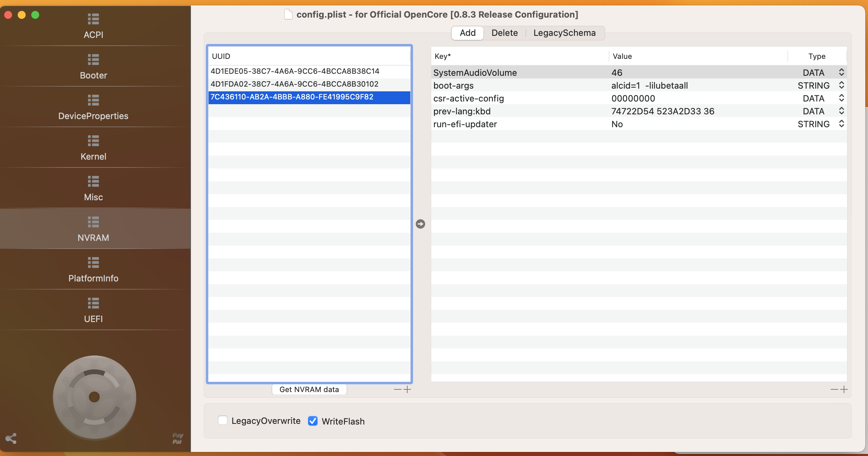The height and width of the screenshot is (456, 868).
Task: Switch to the Delete tab
Action: point(504,33)
